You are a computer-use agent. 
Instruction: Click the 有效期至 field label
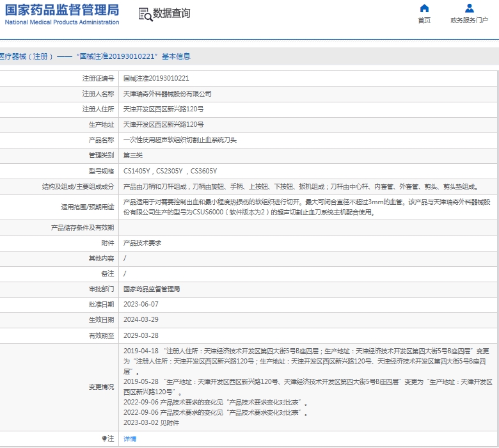pos(101,335)
